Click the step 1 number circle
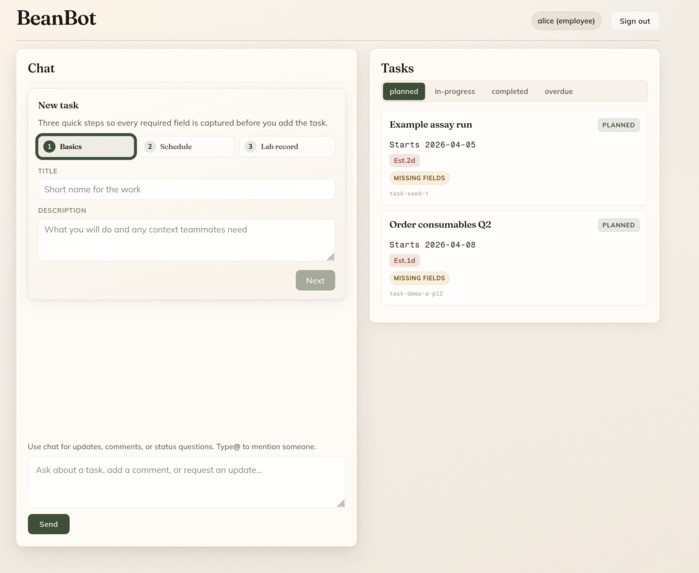Image resolution: width=699 pixels, height=573 pixels. coord(49,146)
